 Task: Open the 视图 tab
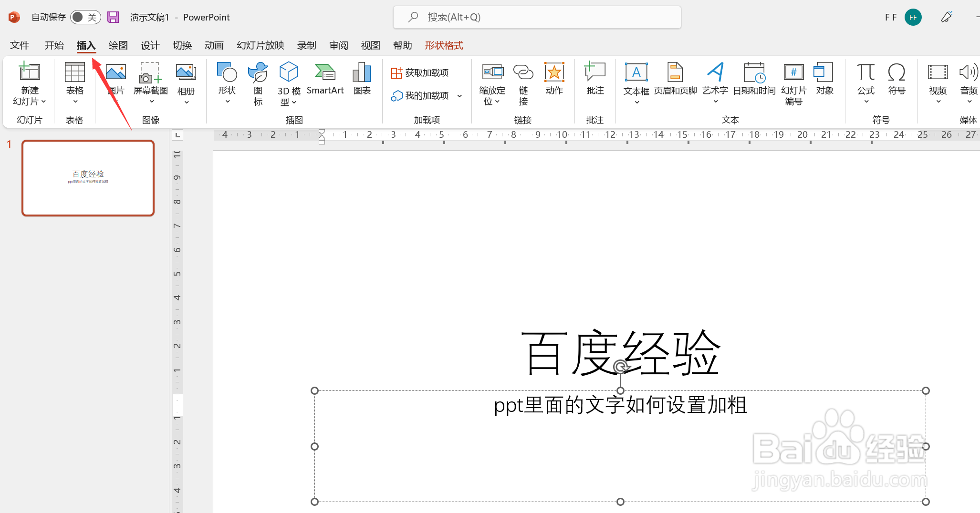[x=370, y=45]
